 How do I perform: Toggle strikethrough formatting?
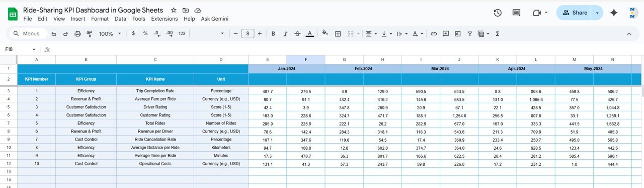pyautogui.click(x=297, y=34)
